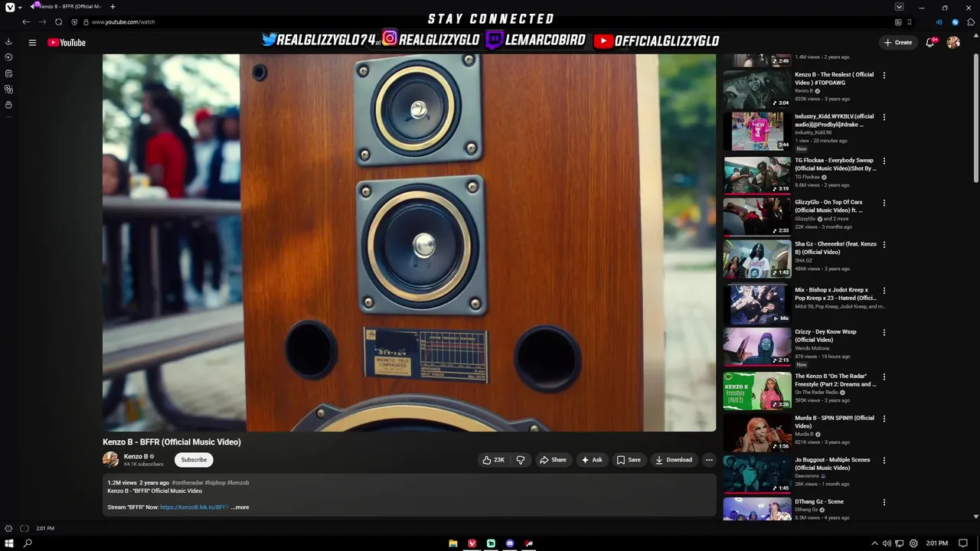The width and height of the screenshot is (980, 551).
Task: Open YouTube guide hamburger menu
Action: tap(32, 43)
